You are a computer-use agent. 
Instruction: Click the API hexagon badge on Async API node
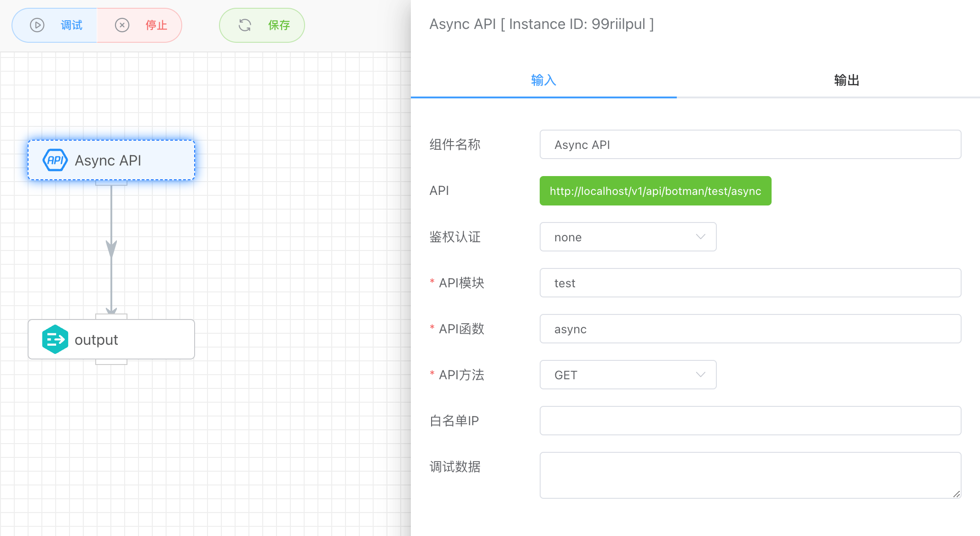[x=55, y=160]
